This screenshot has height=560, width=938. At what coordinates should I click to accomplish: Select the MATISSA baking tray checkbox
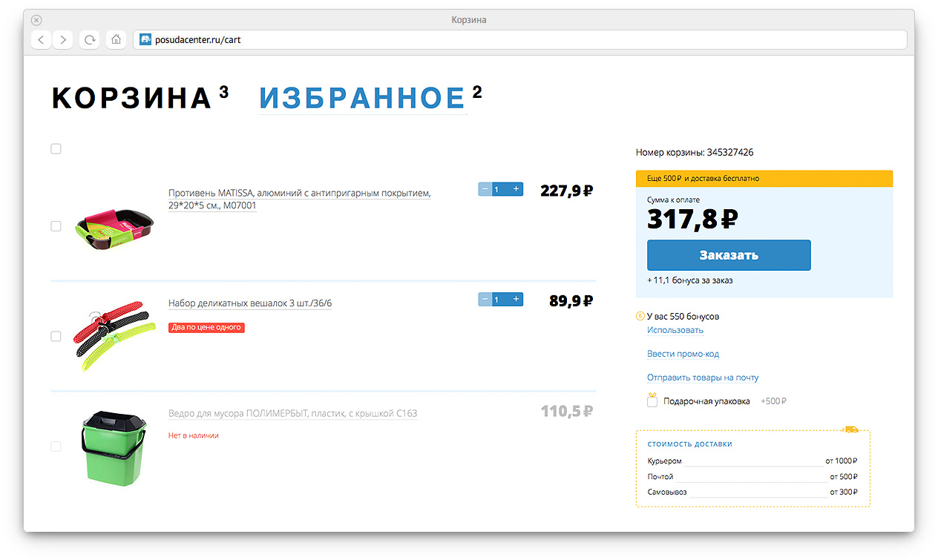pos(56,226)
